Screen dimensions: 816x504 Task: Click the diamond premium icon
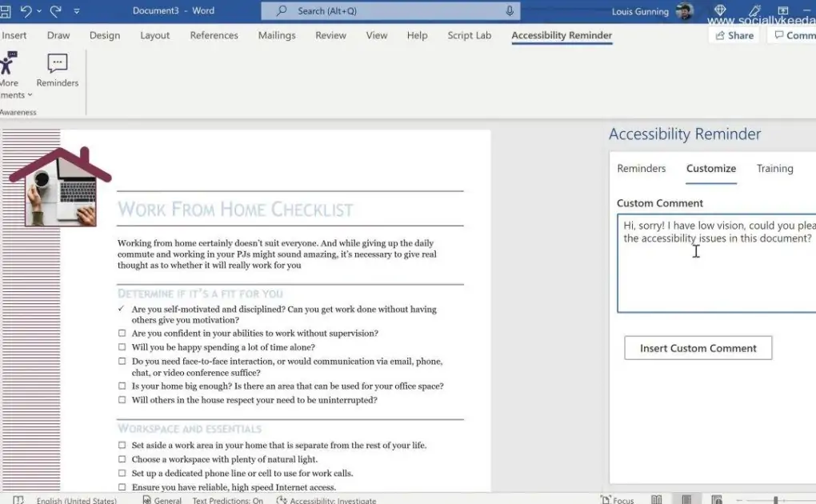click(720, 10)
